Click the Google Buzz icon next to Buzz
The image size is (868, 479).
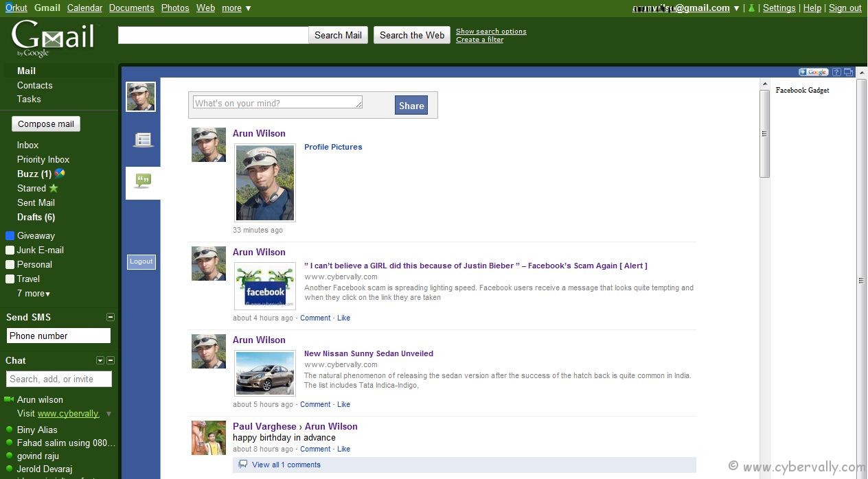60,174
